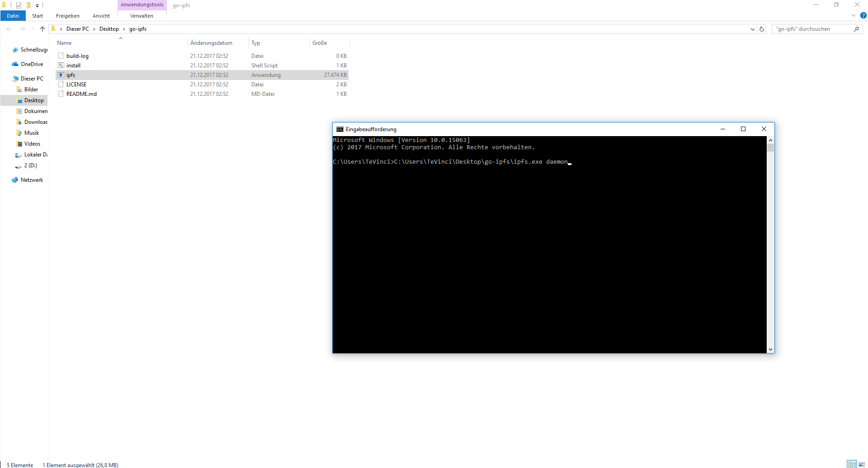Open OneDrive in the navigation pane
This screenshot has height=468, width=868.
31,64
